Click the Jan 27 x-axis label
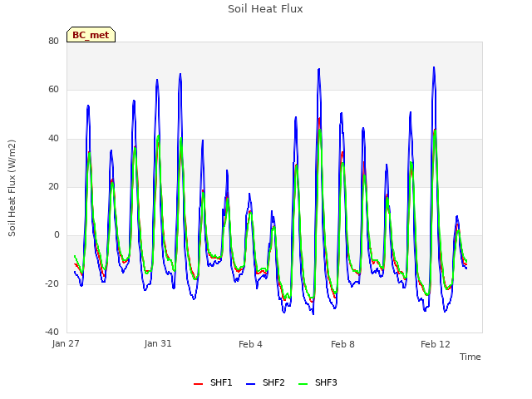Viewport: 532px width, 399px height. tap(66, 343)
